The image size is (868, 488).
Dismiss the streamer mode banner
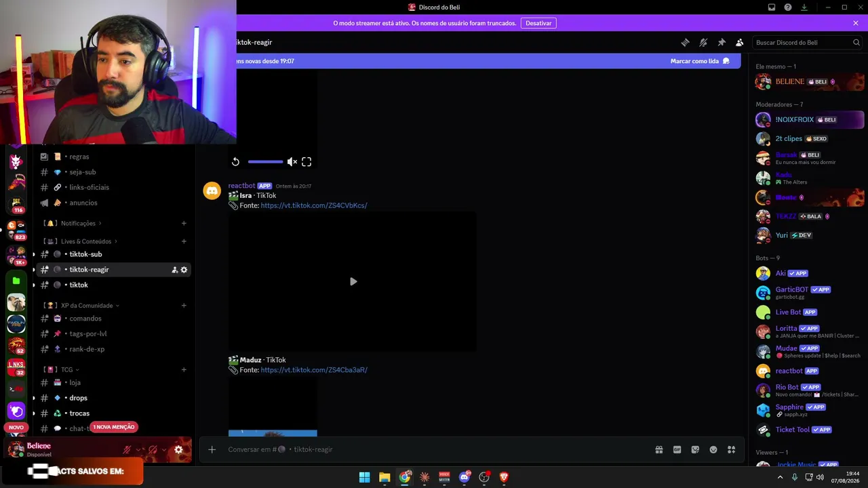point(856,23)
